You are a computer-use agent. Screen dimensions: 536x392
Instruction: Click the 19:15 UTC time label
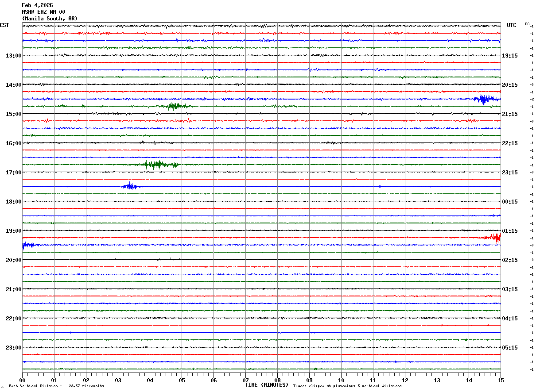510,56
